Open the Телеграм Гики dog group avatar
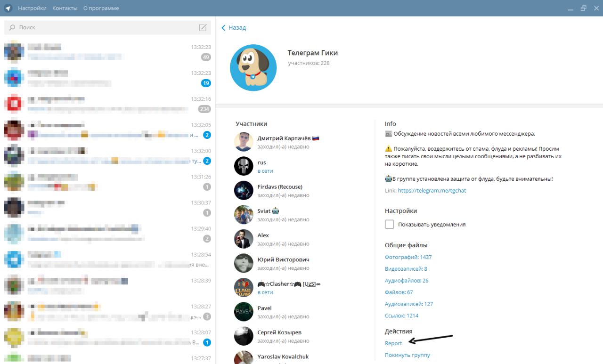 [x=253, y=68]
